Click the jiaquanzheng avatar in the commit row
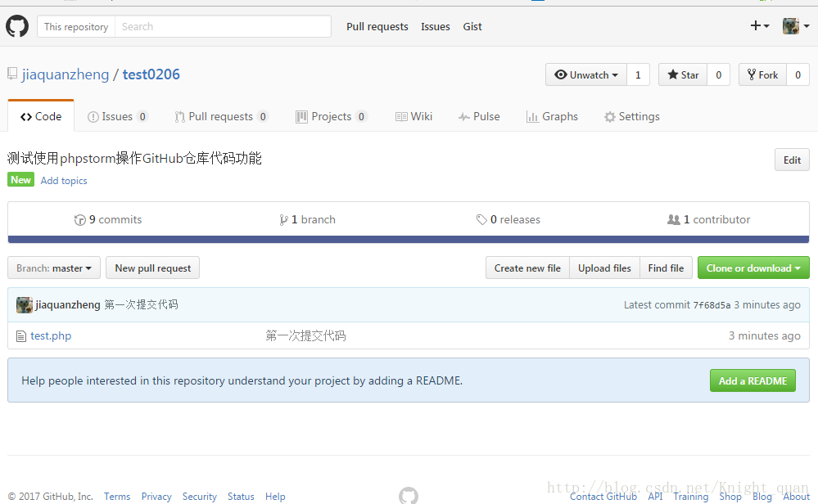This screenshot has width=818, height=504. pyautogui.click(x=24, y=305)
